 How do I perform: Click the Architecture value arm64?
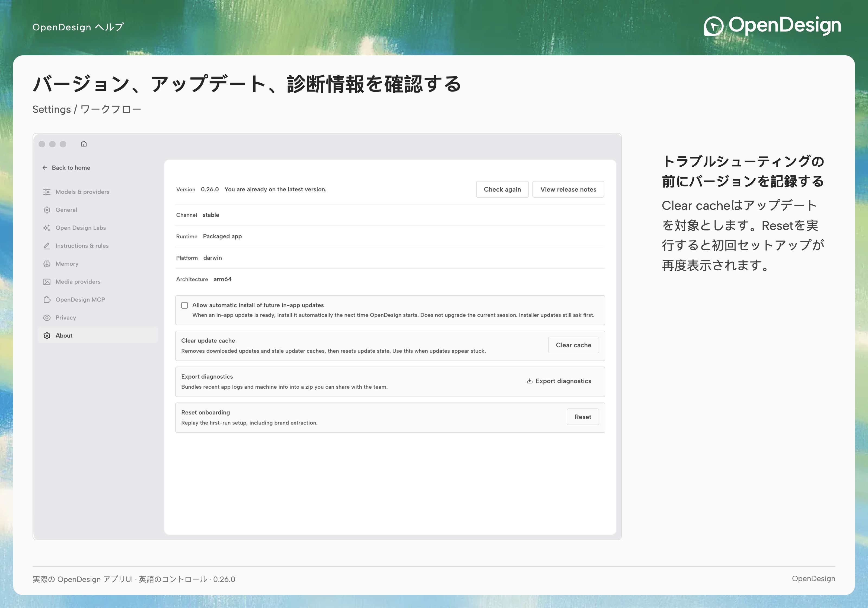coord(223,279)
